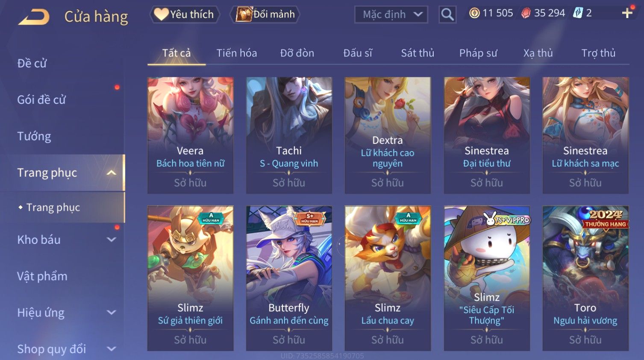Viewport: 644px width, 360px height.
Task: Click the gold coin currency icon
Action: 474,13
